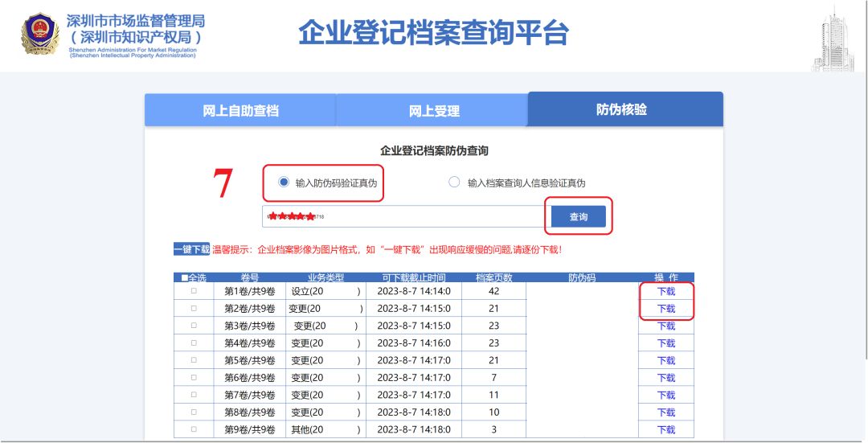Download volume 6 via its 下载 link
This screenshot has width=868, height=443.
pos(666,378)
